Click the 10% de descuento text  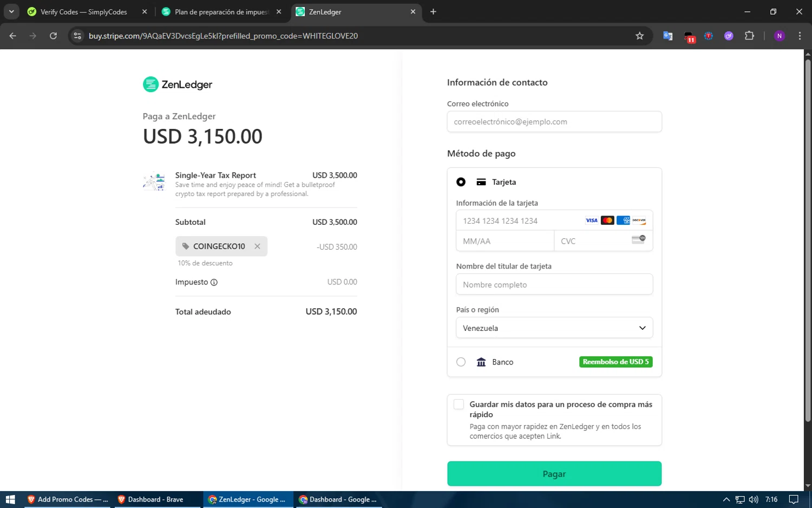[x=205, y=263]
